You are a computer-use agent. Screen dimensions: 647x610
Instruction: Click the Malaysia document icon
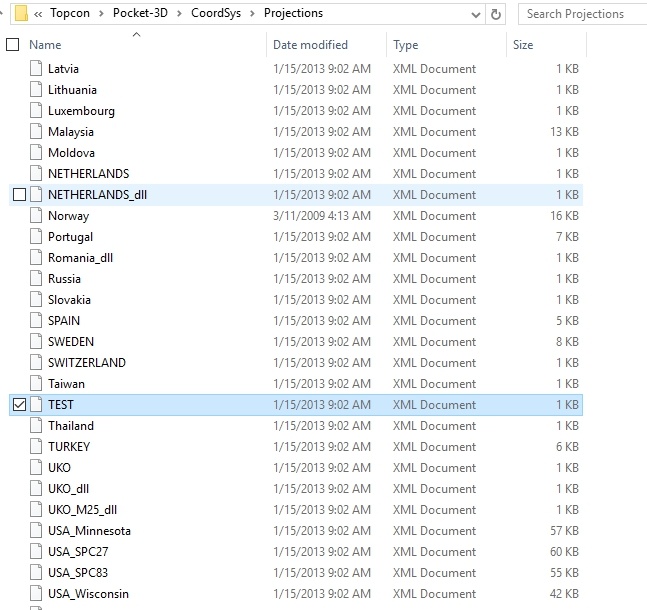coord(36,132)
